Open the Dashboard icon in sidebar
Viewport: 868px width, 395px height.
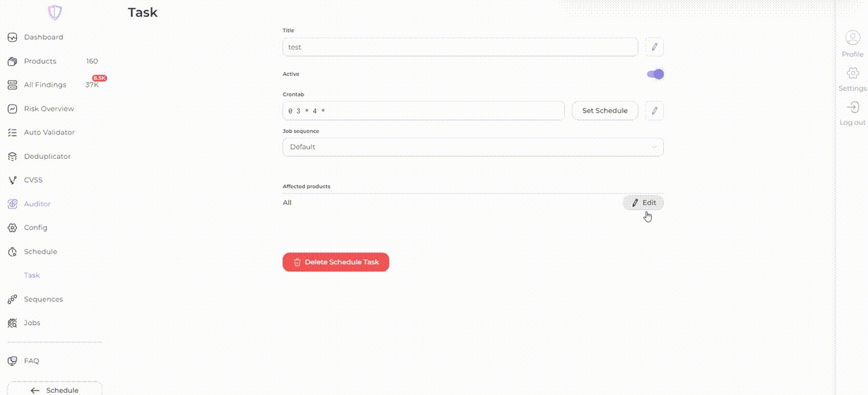click(12, 37)
